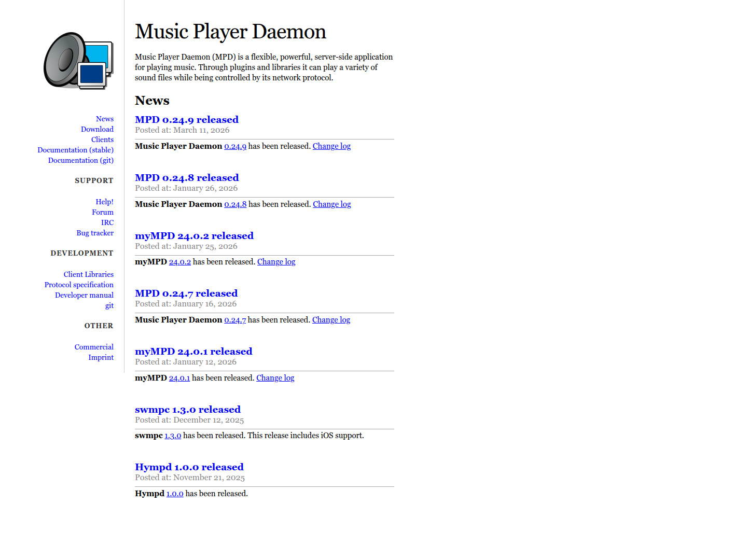
Task: Open Documentation (stable)
Action: 76,150
